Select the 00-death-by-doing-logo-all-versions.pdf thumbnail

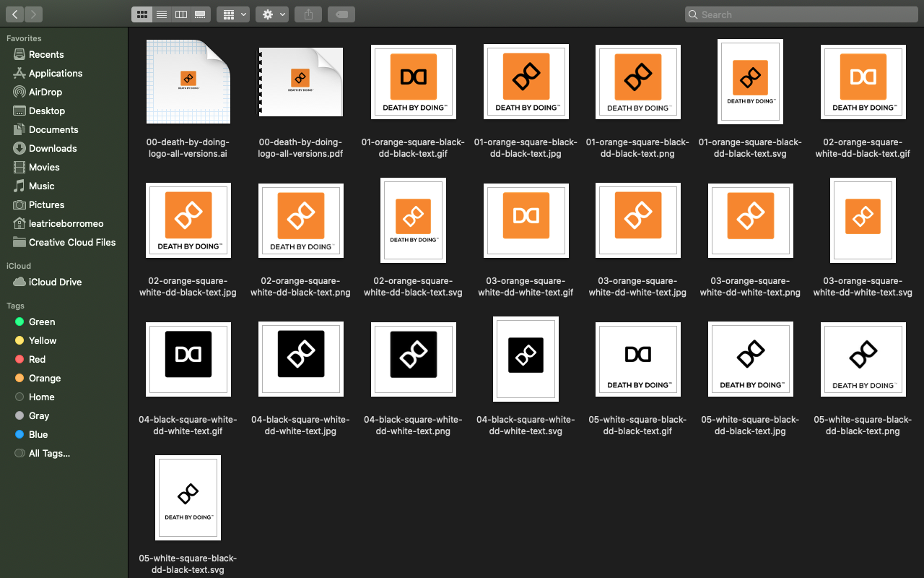click(300, 82)
